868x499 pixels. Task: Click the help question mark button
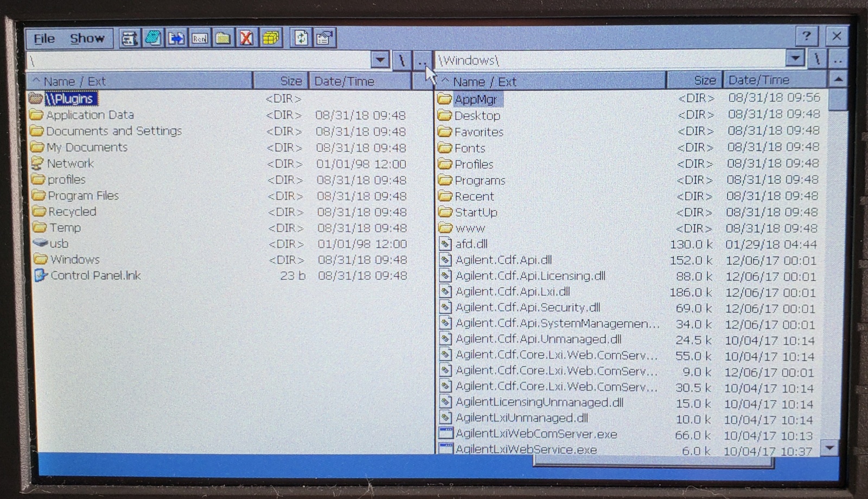tap(807, 36)
